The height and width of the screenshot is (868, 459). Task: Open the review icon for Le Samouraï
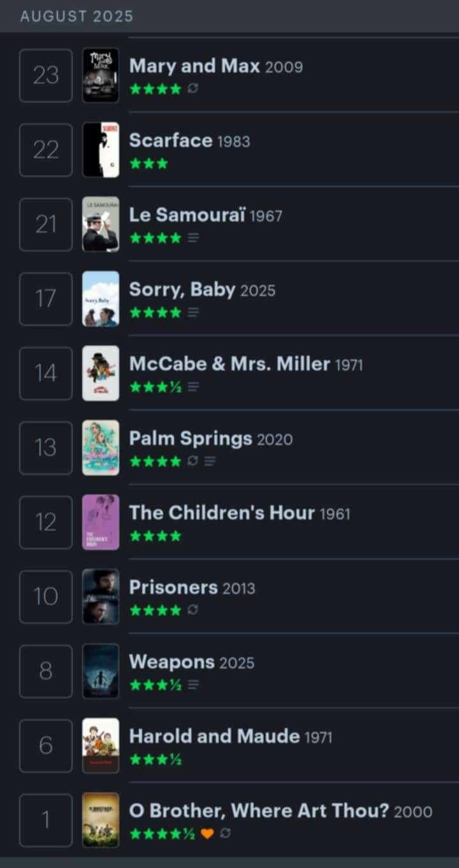pyautogui.click(x=193, y=238)
